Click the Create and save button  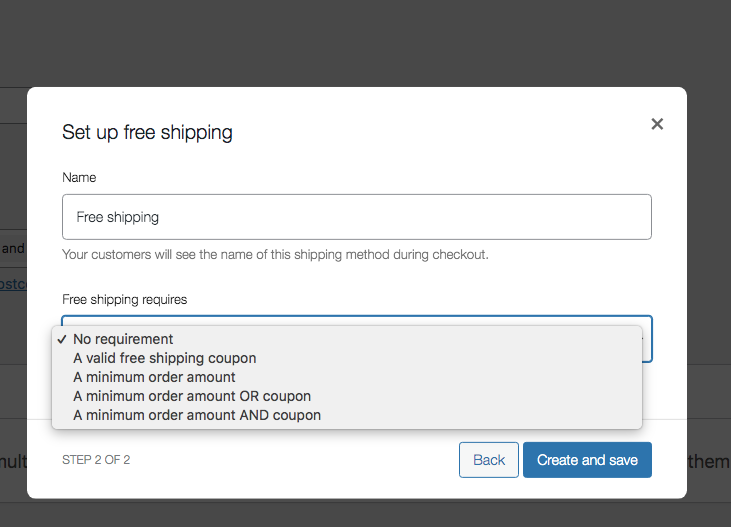(587, 460)
